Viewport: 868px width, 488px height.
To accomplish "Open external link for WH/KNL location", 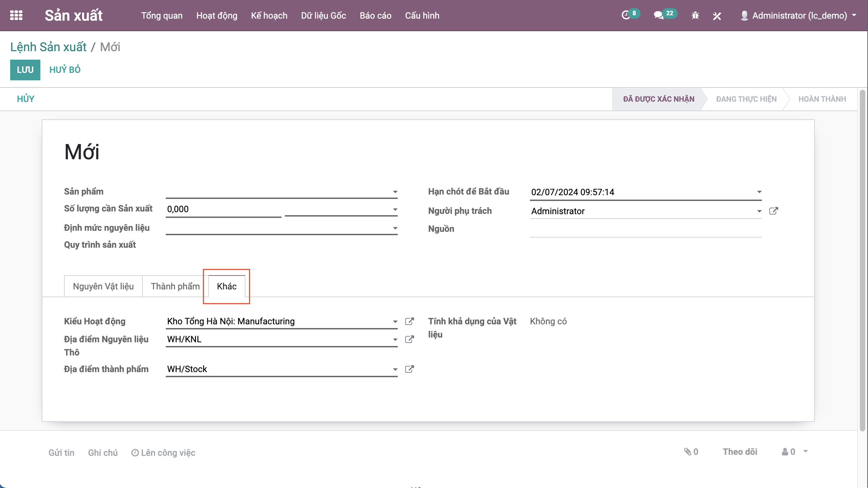I will (410, 339).
